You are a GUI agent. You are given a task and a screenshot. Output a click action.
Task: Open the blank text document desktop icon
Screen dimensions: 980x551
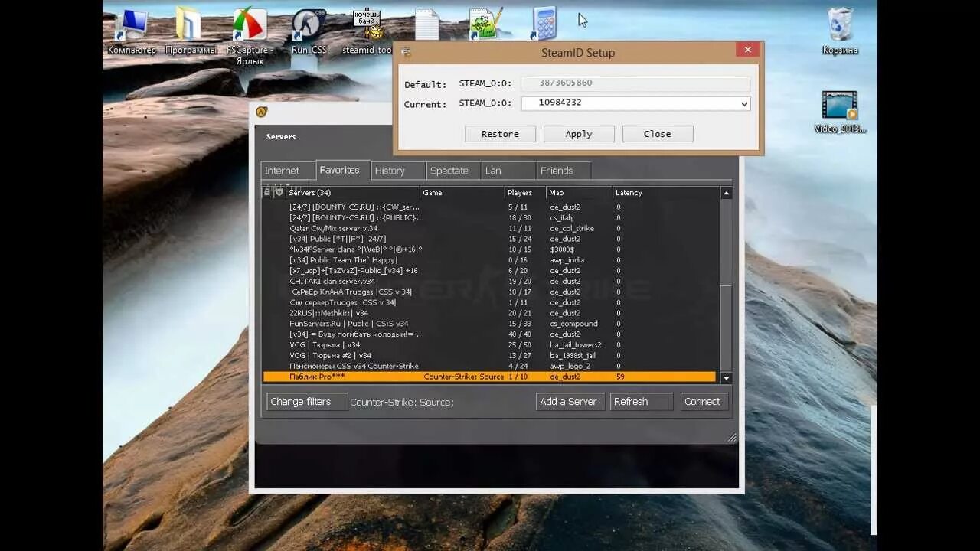tap(426, 24)
